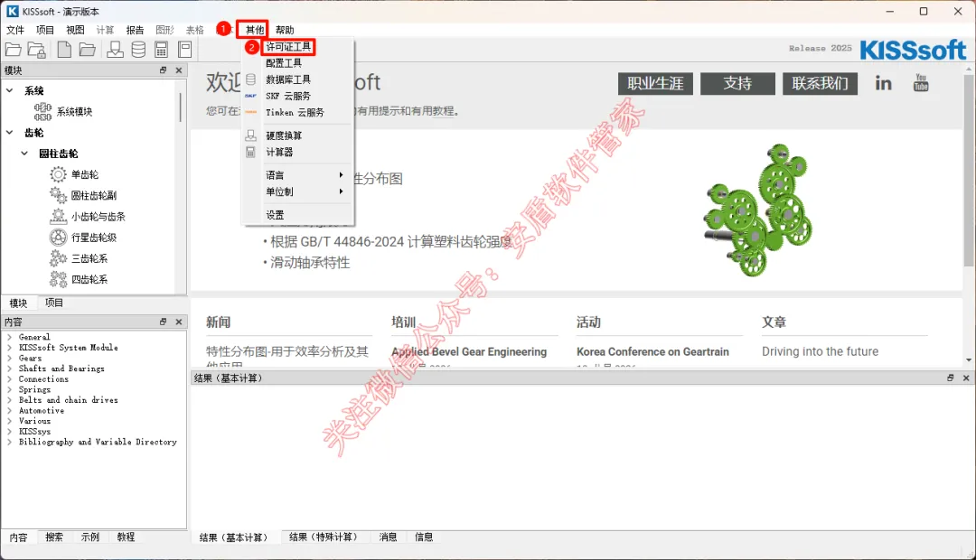Image resolution: width=976 pixels, height=560 pixels.
Task: Select the 三齿轮系 module icon
Action: tap(58, 258)
